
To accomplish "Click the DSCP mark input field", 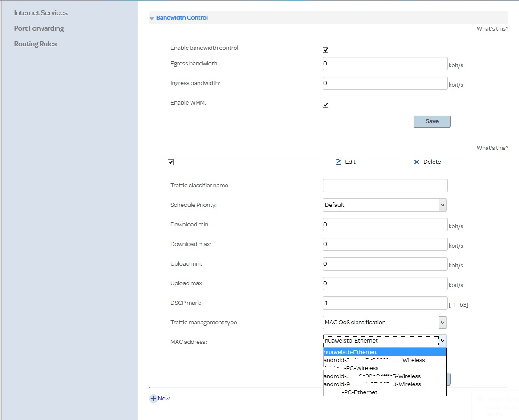I will [385, 303].
